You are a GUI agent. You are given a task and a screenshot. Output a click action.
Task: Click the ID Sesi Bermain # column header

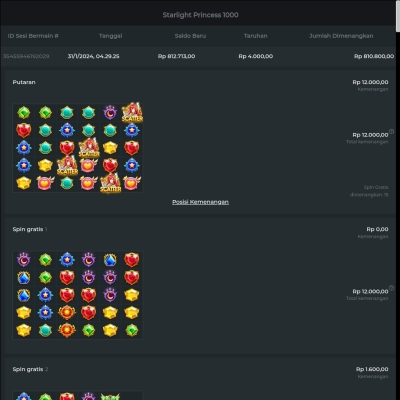(x=33, y=36)
